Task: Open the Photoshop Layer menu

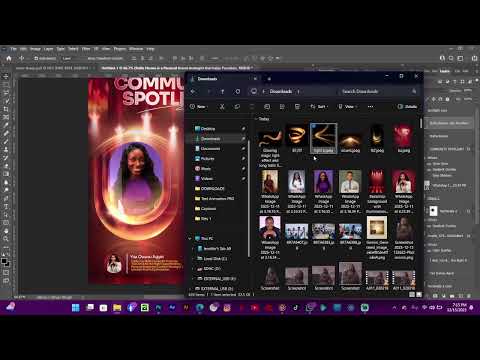Action: pyautogui.click(x=48, y=49)
